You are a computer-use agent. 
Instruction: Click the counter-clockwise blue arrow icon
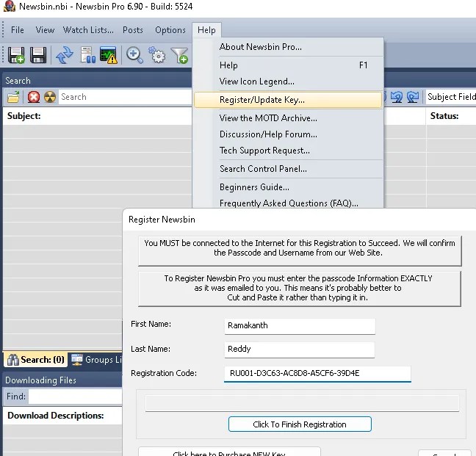click(x=397, y=97)
